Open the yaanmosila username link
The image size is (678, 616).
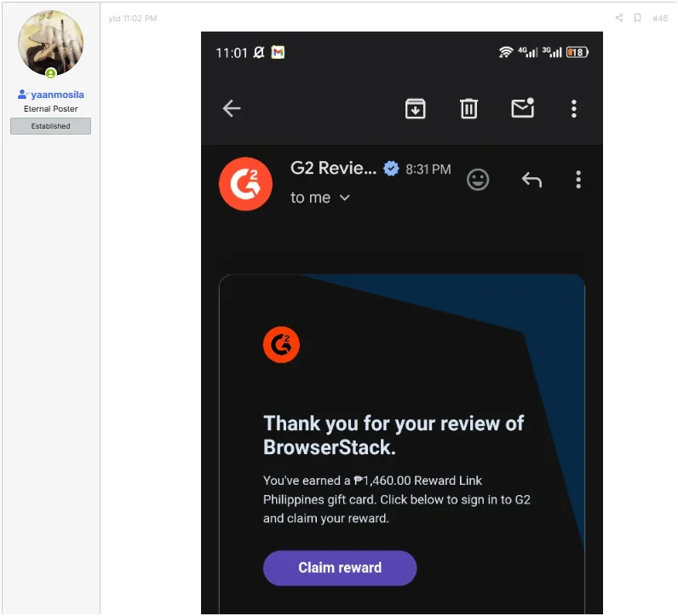pyautogui.click(x=57, y=95)
